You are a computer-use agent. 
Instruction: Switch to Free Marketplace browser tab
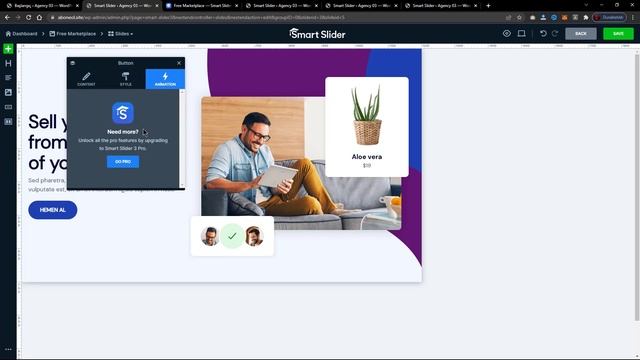(x=202, y=6)
